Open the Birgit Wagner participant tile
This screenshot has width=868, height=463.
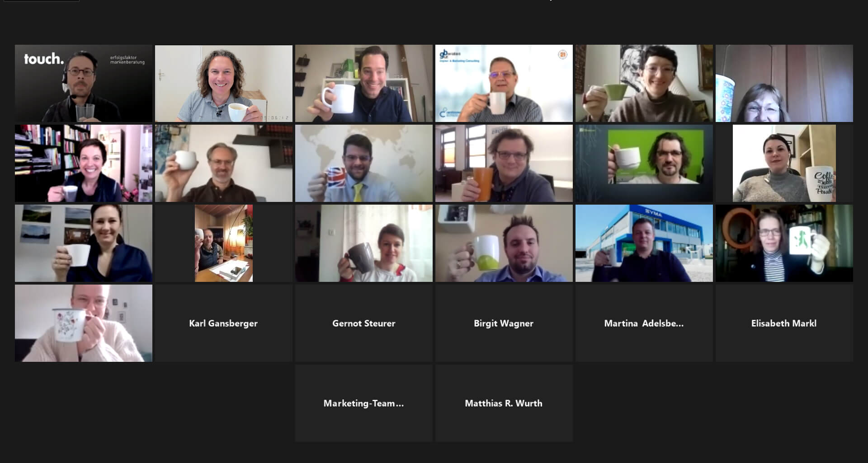tap(504, 323)
